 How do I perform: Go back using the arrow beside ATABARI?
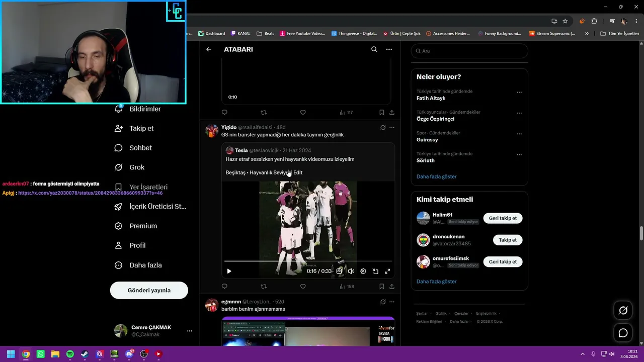click(x=209, y=49)
